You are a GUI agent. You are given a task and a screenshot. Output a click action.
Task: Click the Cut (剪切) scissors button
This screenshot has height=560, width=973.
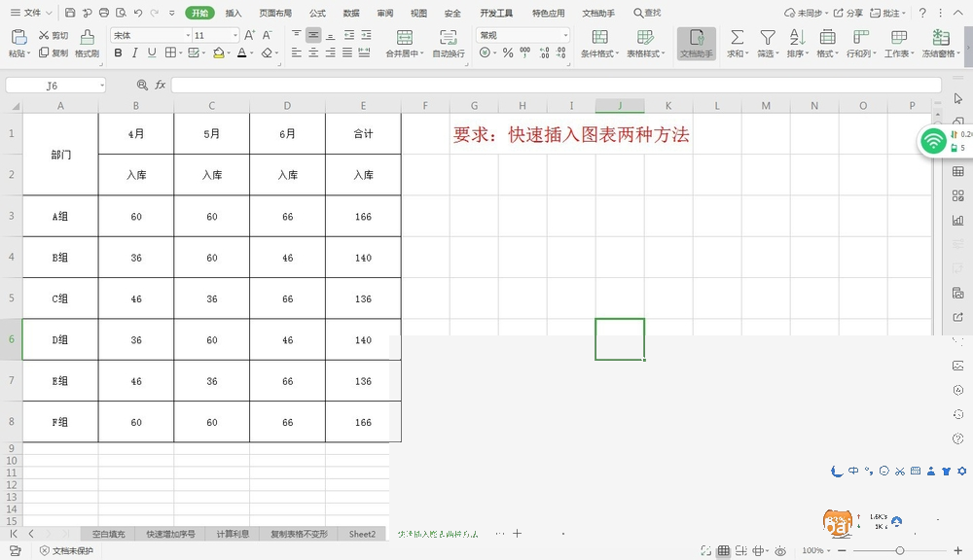click(x=54, y=35)
